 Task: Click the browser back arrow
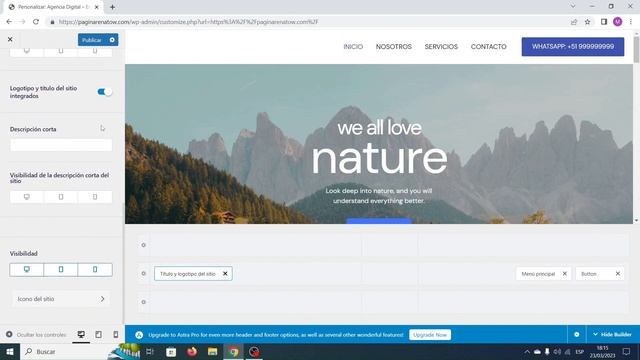tap(9, 22)
